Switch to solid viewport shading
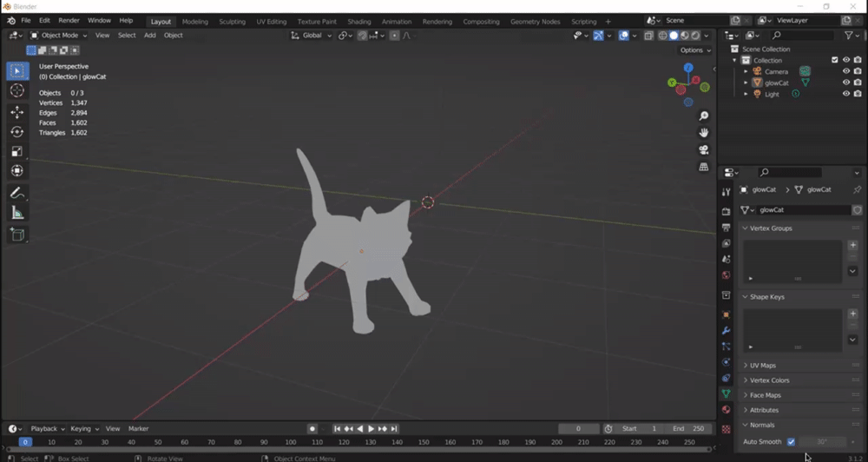The height and width of the screenshot is (462, 868). click(674, 36)
